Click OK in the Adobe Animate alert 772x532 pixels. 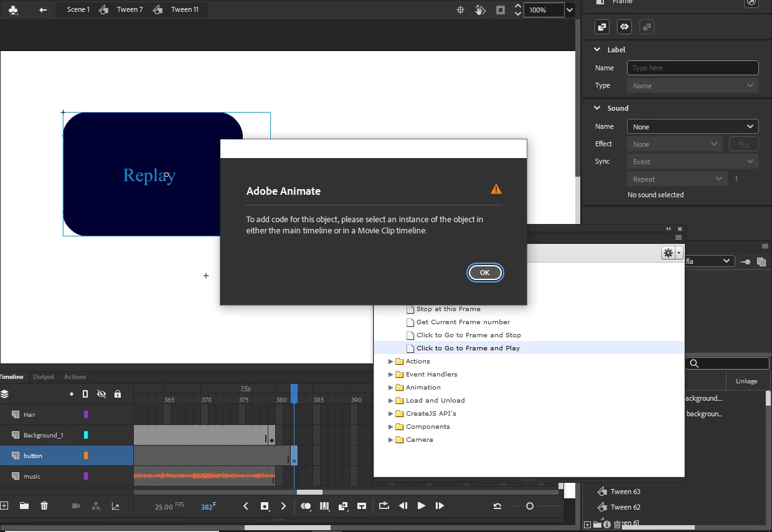tap(485, 273)
